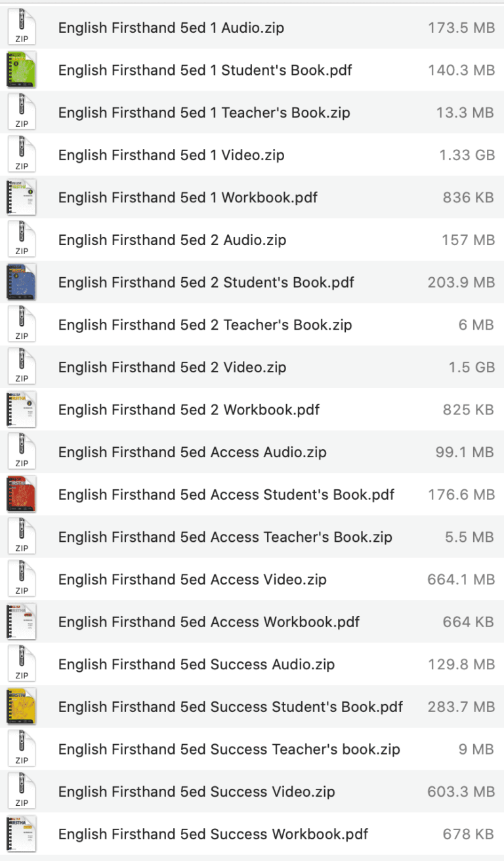Click the ZIP icon for 2 Teacher's Book.zip
Screen dimensions: 504x861
pos(22,325)
